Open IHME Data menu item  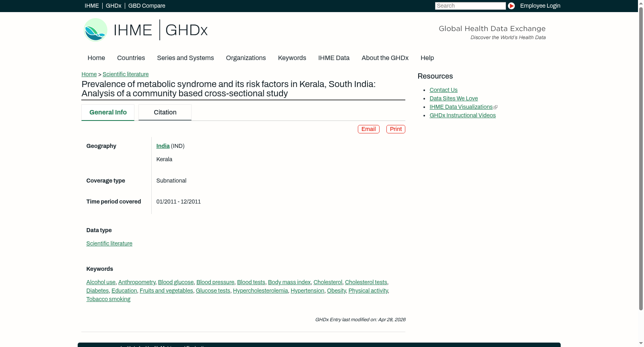tap(334, 58)
